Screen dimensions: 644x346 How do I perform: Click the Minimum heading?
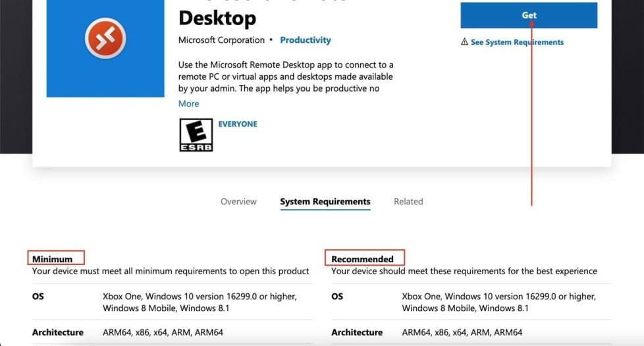coord(52,259)
